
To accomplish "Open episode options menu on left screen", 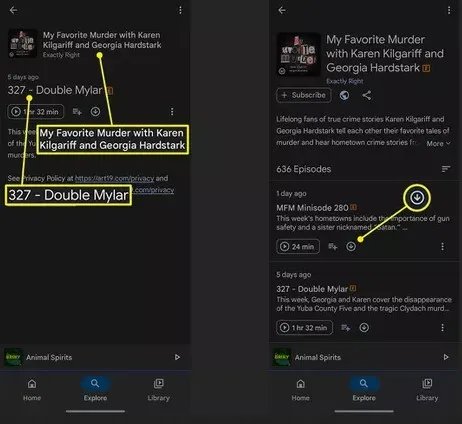I will tap(172, 111).
